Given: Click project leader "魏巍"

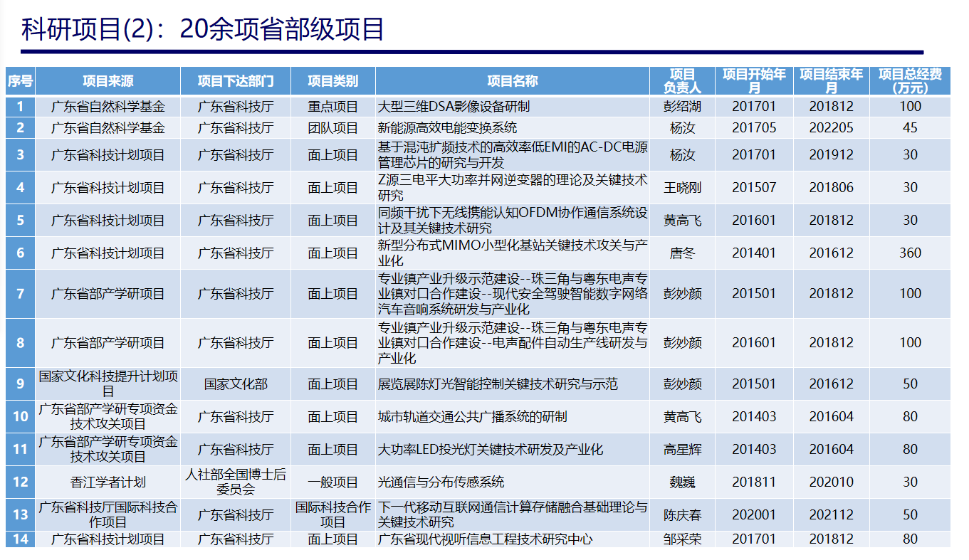Looking at the screenshot, I should [x=682, y=482].
